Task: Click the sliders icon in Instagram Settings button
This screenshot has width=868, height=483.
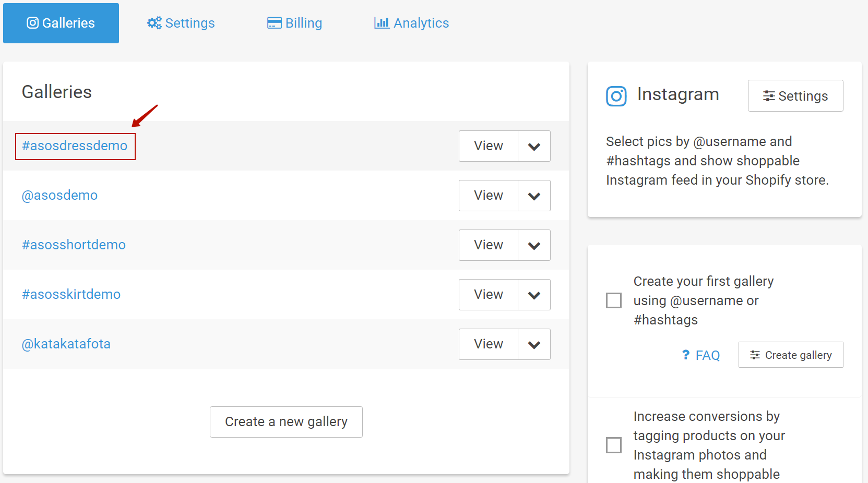Action: click(x=768, y=96)
